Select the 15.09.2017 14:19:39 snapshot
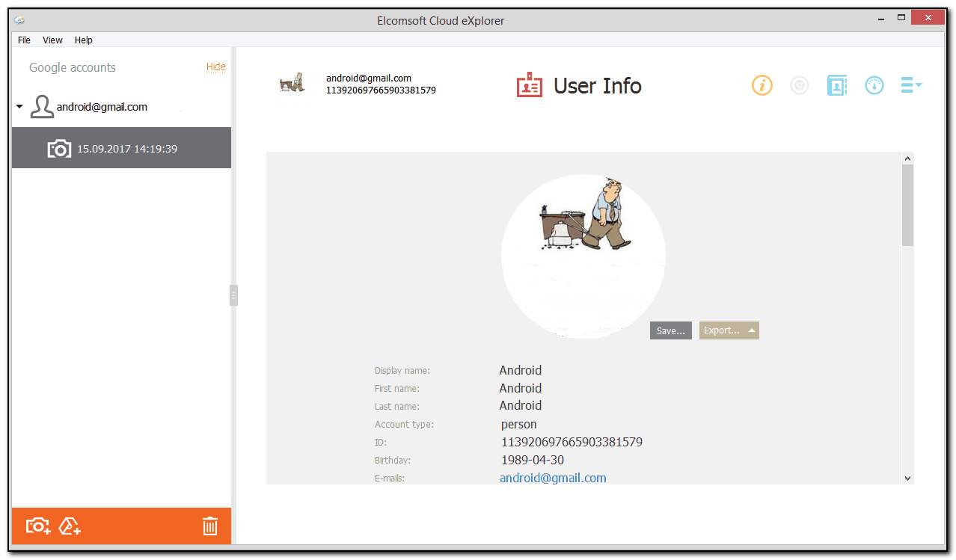Viewport: 956px width, 560px height. point(121,148)
